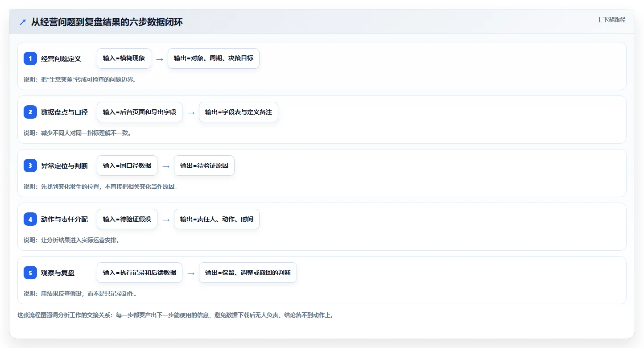Click the 异常定位与判断 step title
644x348 pixels.
[x=64, y=166]
